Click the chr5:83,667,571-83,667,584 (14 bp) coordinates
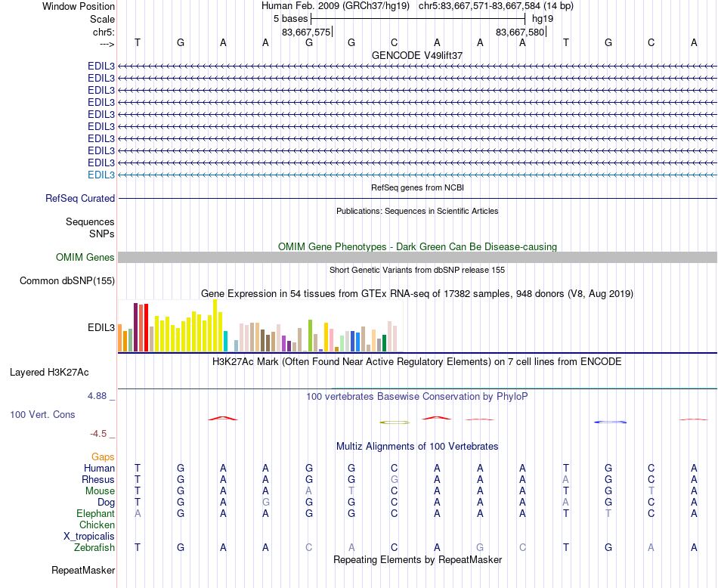 pyautogui.click(x=496, y=6)
